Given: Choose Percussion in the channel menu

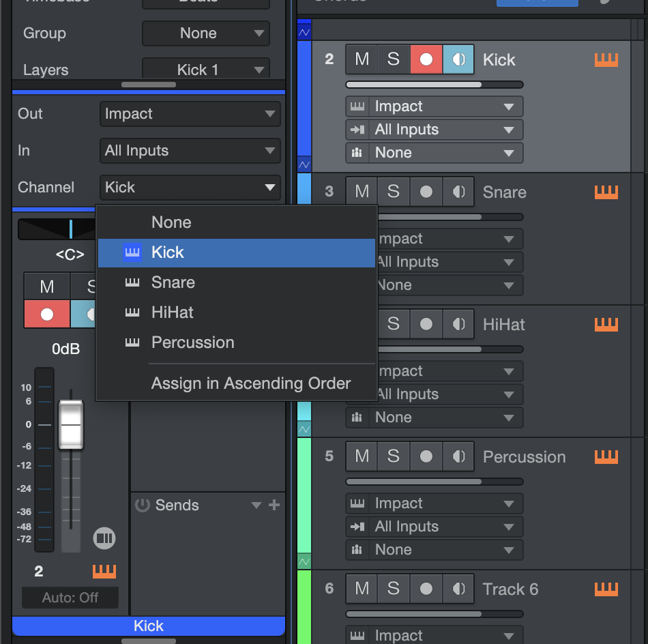Looking at the screenshot, I should click(x=237, y=342).
